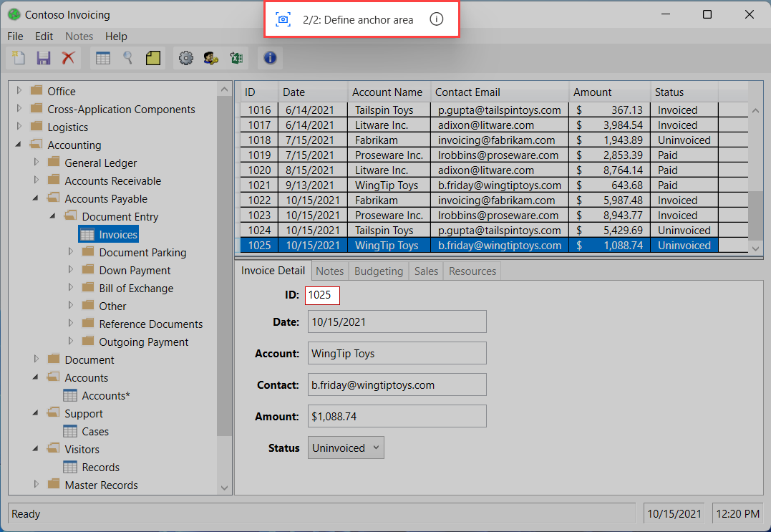The height and width of the screenshot is (532, 771).
Task: Open the Notes menu
Action: pos(79,36)
